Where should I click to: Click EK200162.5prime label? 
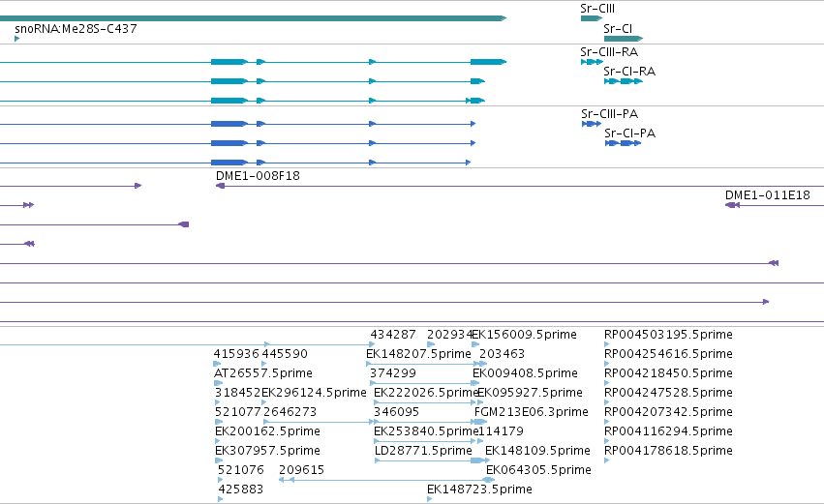click(x=267, y=431)
